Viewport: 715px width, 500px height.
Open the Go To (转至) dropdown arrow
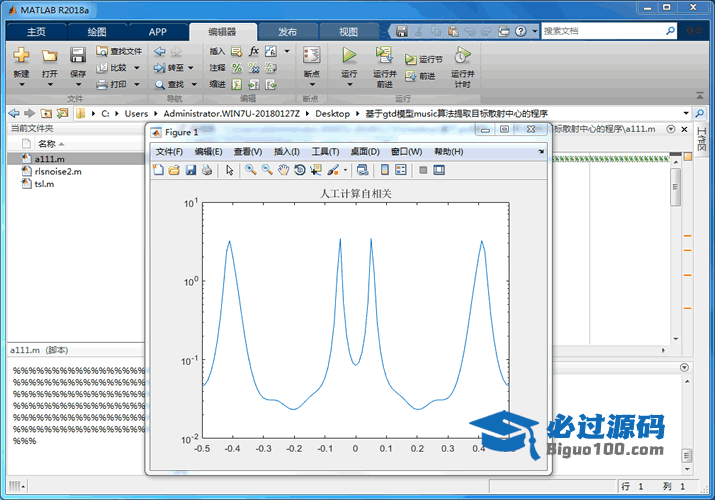click(x=191, y=68)
